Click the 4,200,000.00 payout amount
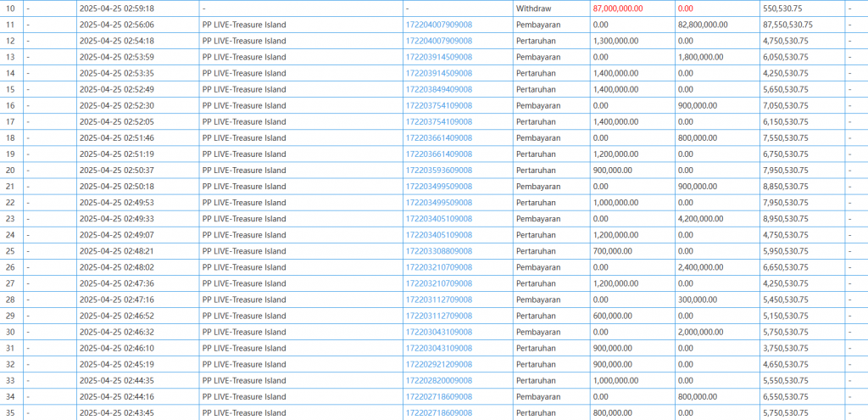The width and height of the screenshot is (868, 420). (x=700, y=219)
